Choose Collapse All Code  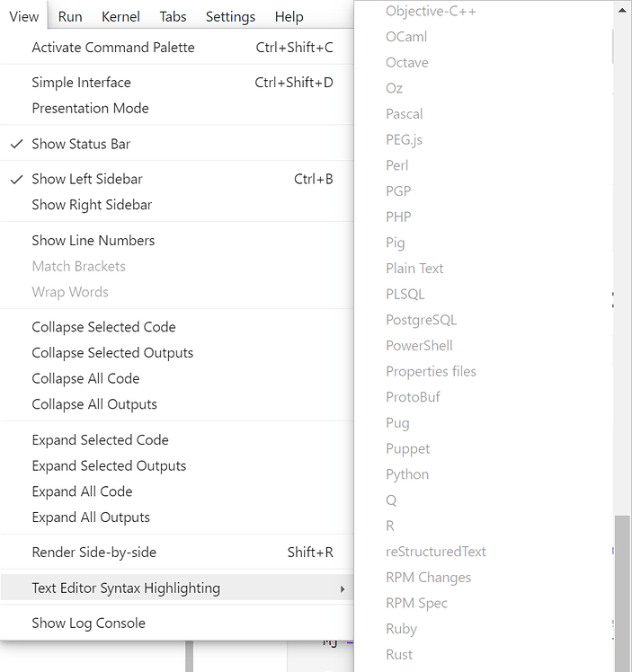[x=85, y=379]
